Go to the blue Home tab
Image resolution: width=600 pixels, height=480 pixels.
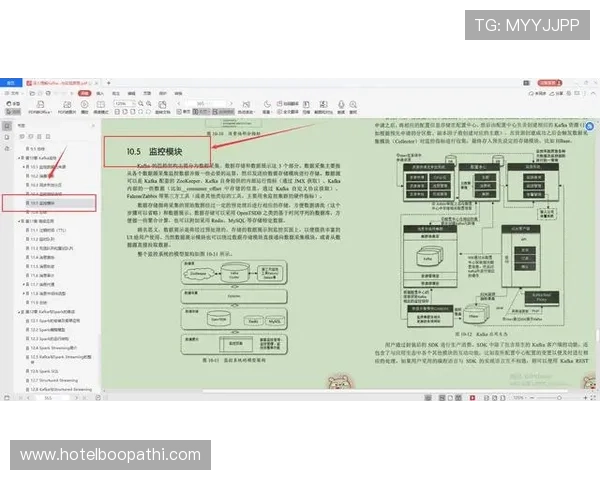pyautogui.click(x=11, y=83)
